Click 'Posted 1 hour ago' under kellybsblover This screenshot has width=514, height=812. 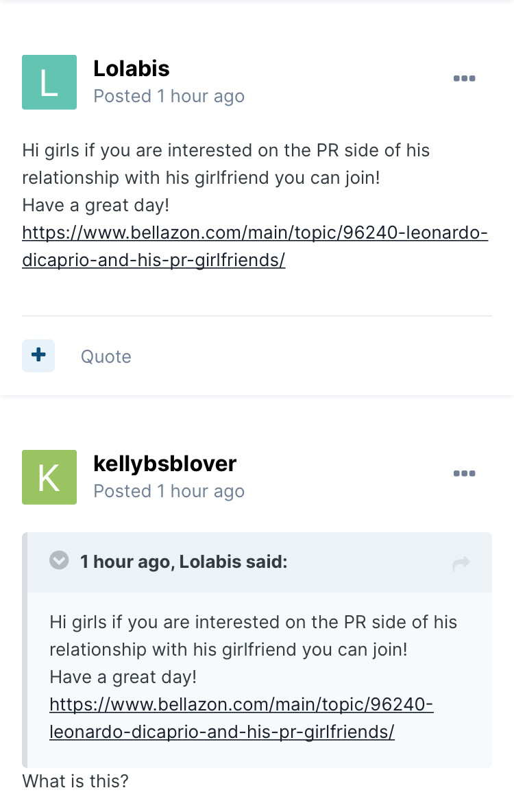tap(169, 492)
